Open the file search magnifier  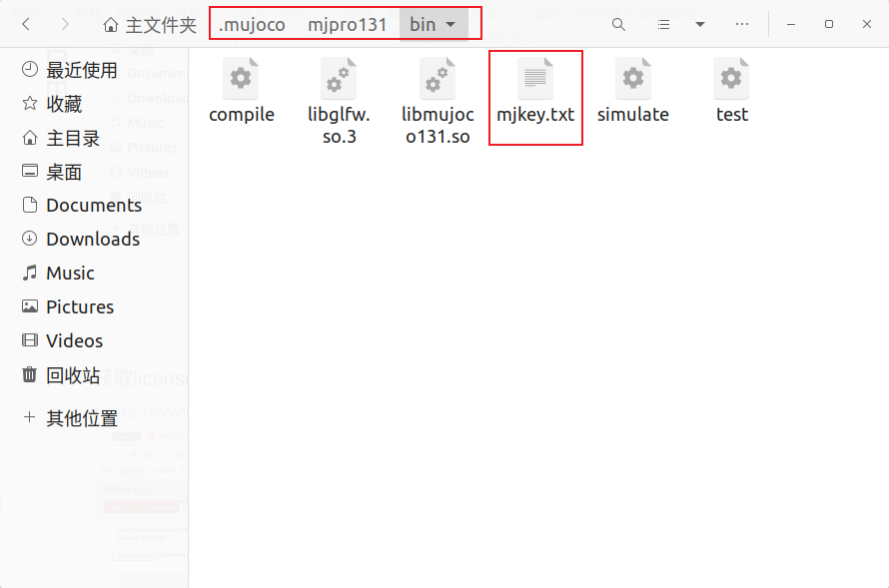click(618, 24)
